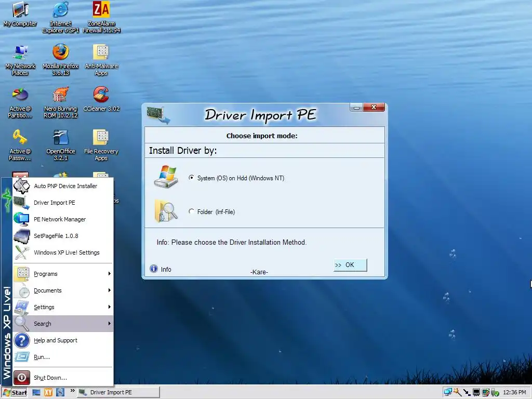The image size is (532, 399).
Task: Click the Windows drive icon in dialog
Action: [x=166, y=177]
